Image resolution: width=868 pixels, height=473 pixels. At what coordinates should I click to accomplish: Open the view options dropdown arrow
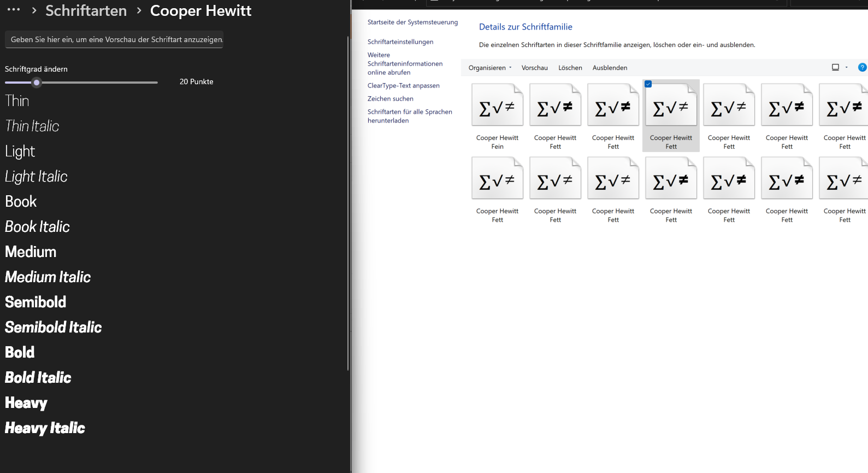click(847, 67)
